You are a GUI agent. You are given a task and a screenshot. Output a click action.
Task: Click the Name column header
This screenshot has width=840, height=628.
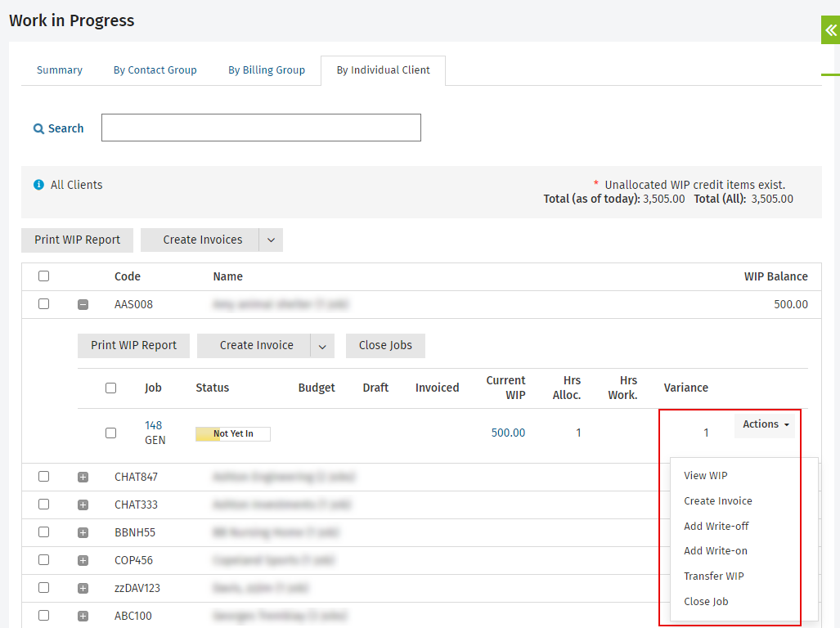(227, 276)
